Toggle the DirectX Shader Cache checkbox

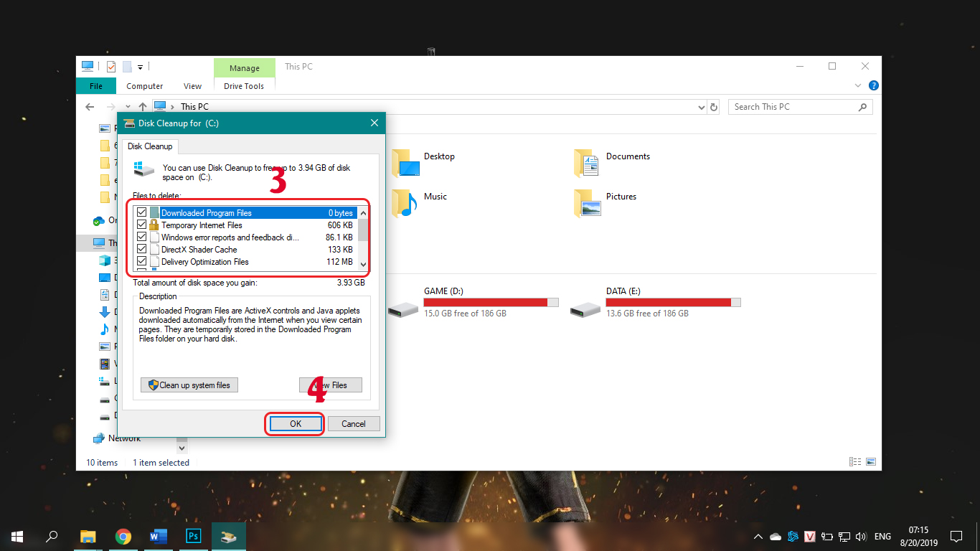pyautogui.click(x=141, y=250)
